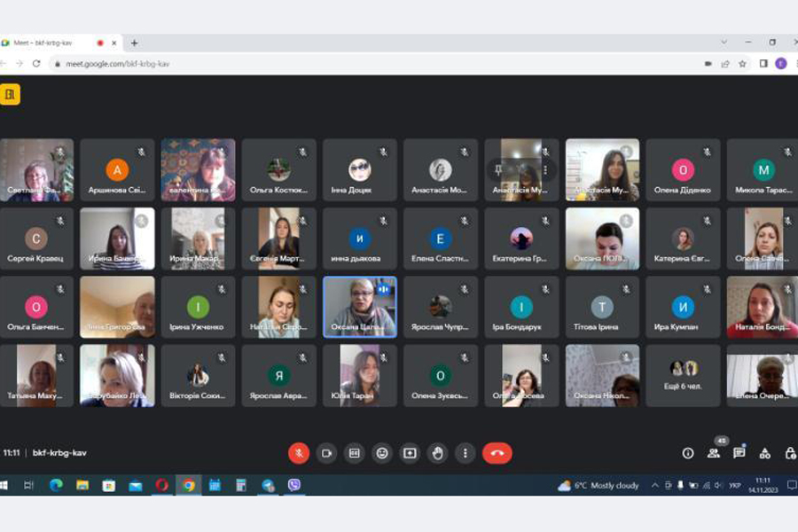Open Windows notification center icon

tap(792, 485)
